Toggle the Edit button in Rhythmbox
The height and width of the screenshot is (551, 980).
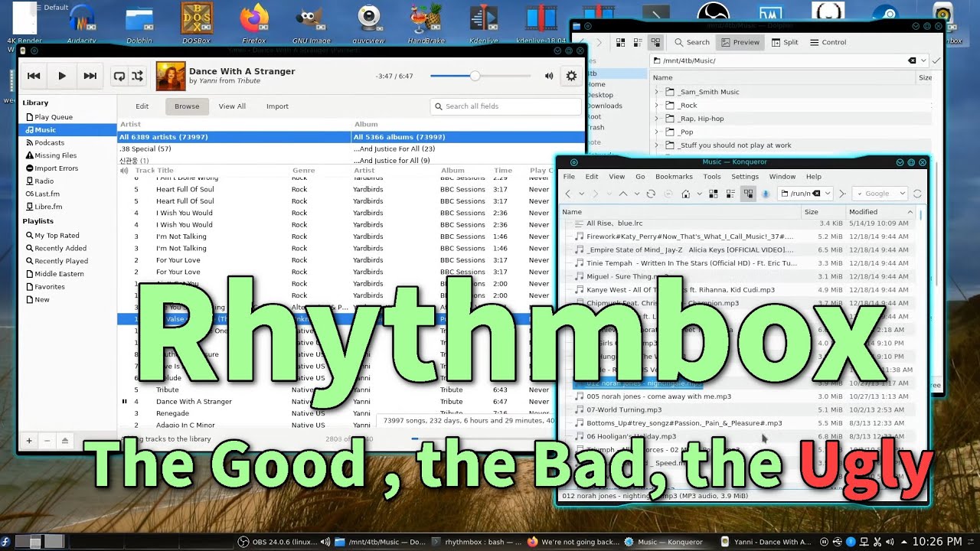tap(142, 106)
